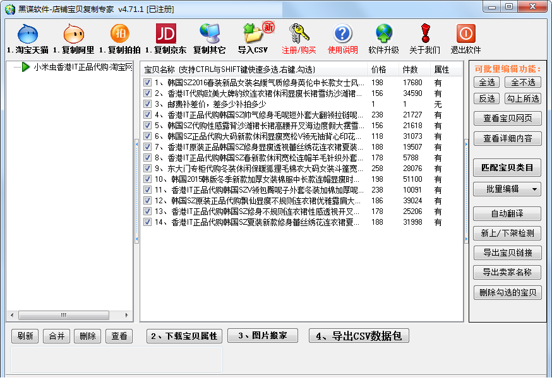The height and width of the screenshot is (392, 552).
Task: Toggle checkbox for item 13 性感透视开叉
Action: [148, 211]
